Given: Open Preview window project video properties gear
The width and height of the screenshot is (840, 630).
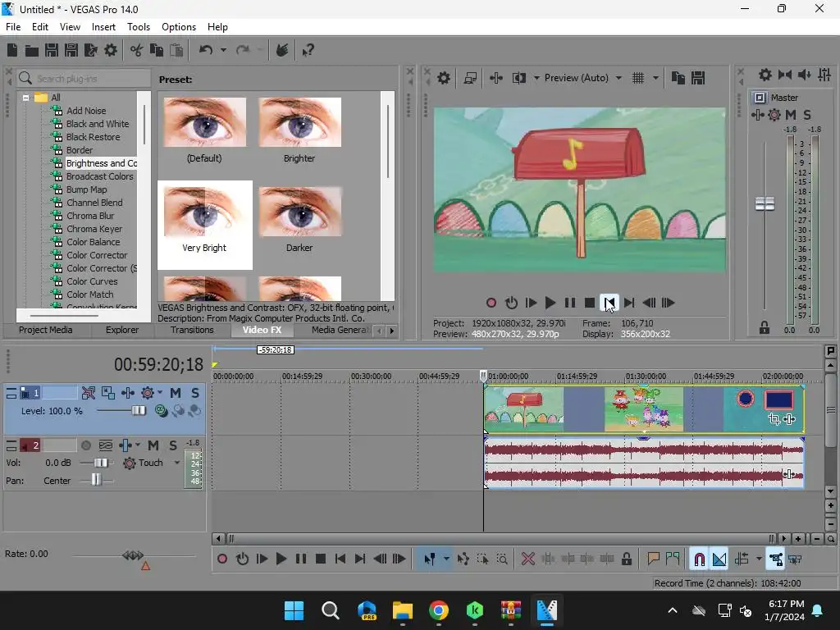Looking at the screenshot, I should (x=444, y=78).
